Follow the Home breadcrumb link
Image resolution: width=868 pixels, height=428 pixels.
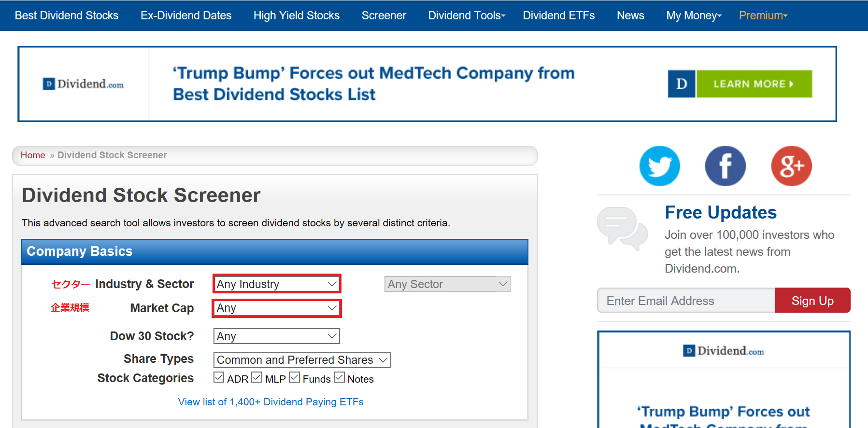(x=33, y=155)
